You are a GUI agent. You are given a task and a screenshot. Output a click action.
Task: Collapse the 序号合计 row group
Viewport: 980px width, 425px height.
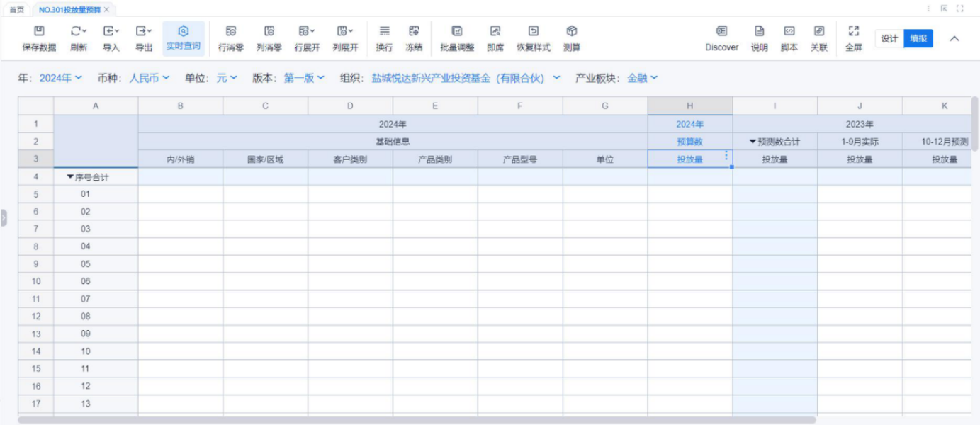[70, 177]
